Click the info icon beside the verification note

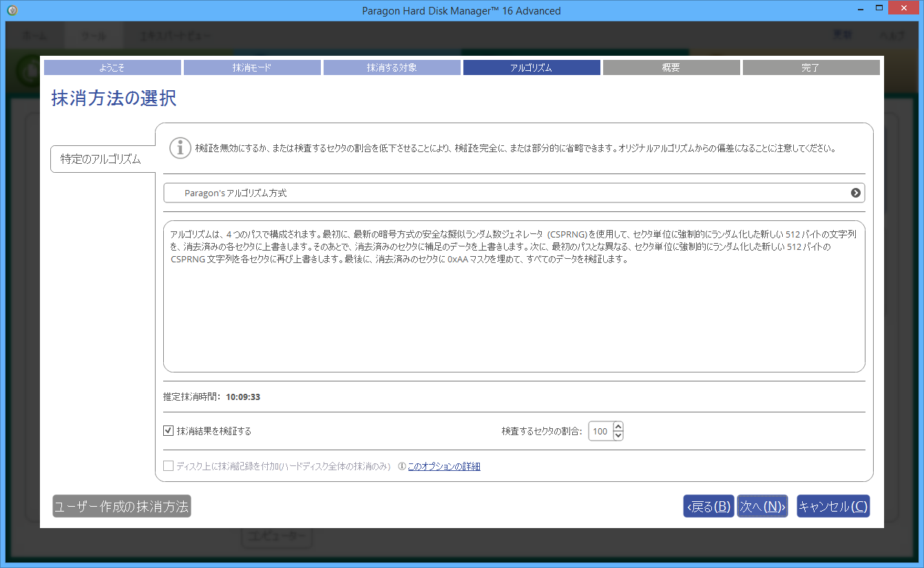point(180,148)
